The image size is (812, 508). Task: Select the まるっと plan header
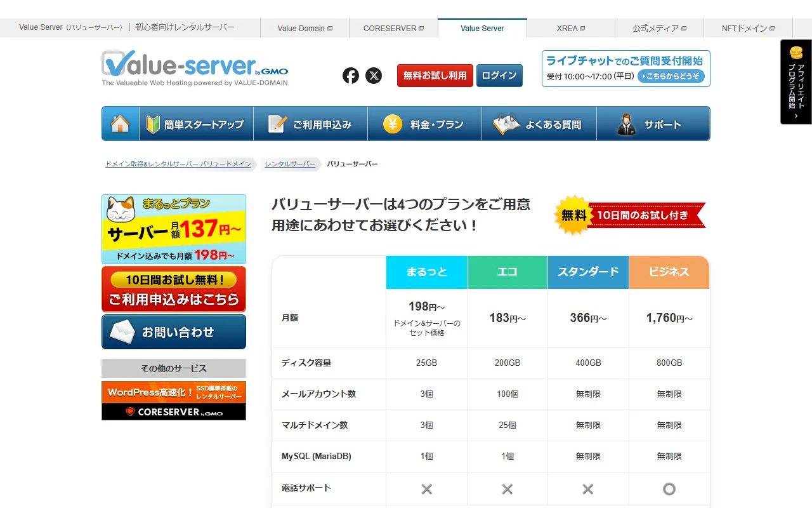426,272
